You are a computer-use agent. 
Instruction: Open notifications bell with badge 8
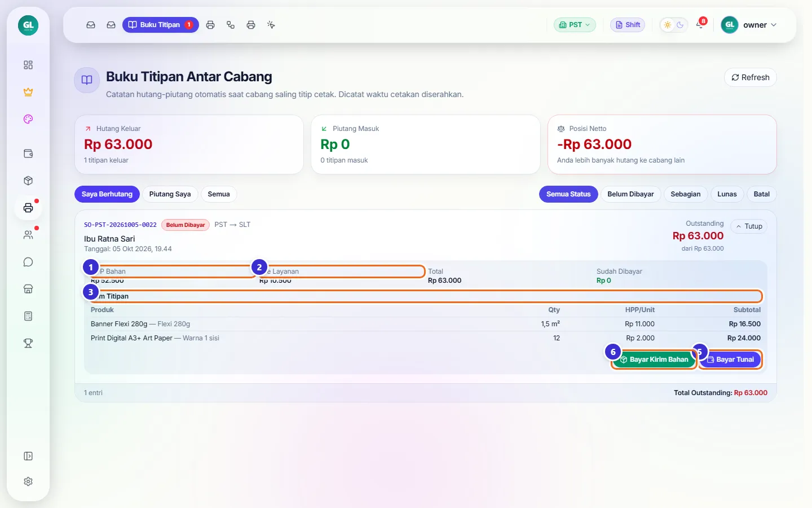700,24
